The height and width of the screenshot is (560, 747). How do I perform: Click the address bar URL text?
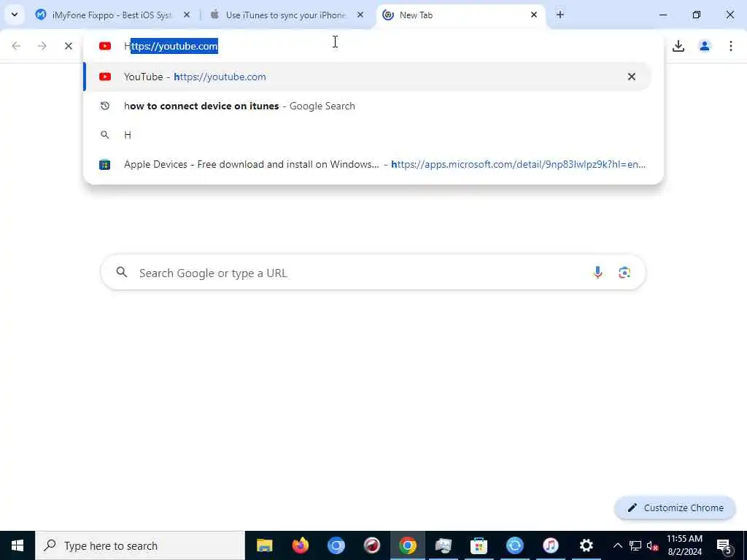[x=171, y=46]
